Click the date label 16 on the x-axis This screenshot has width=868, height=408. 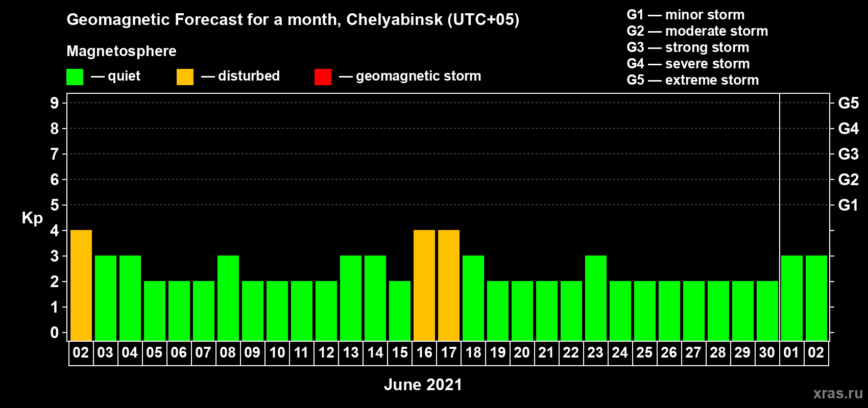(x=424, y=352)
